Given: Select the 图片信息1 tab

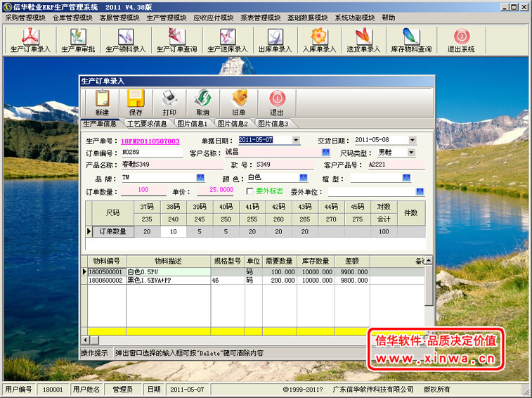Looking at the screenshot, I should 192,124.
